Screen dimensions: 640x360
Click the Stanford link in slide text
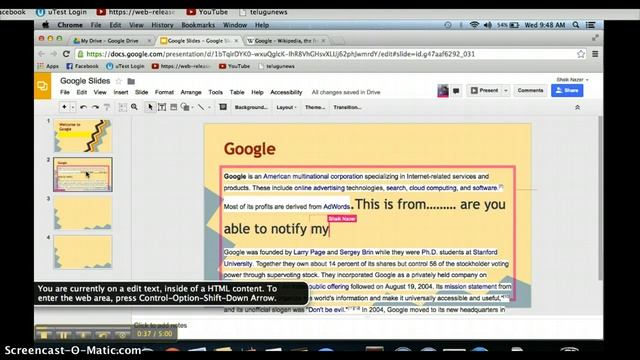(x=485, y=252)
